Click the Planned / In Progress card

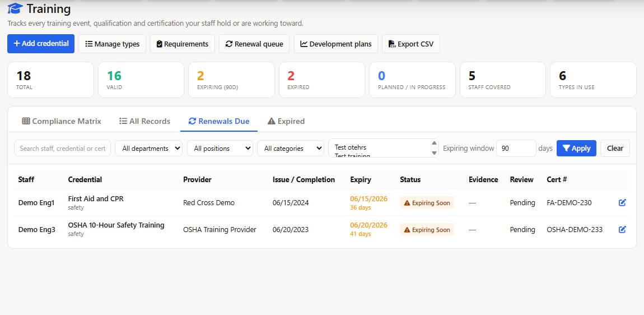click(412, 80)
